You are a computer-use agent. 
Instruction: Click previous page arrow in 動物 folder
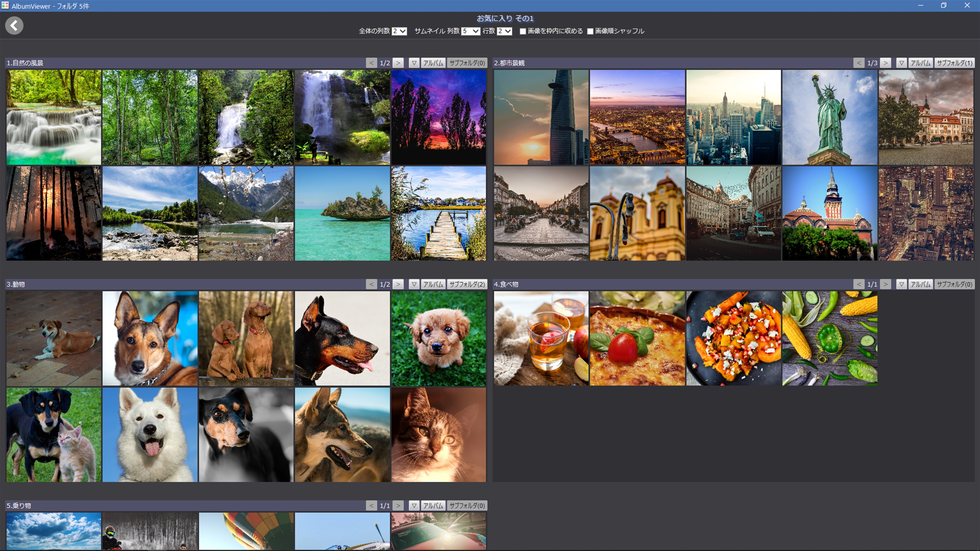click(371, 284)
